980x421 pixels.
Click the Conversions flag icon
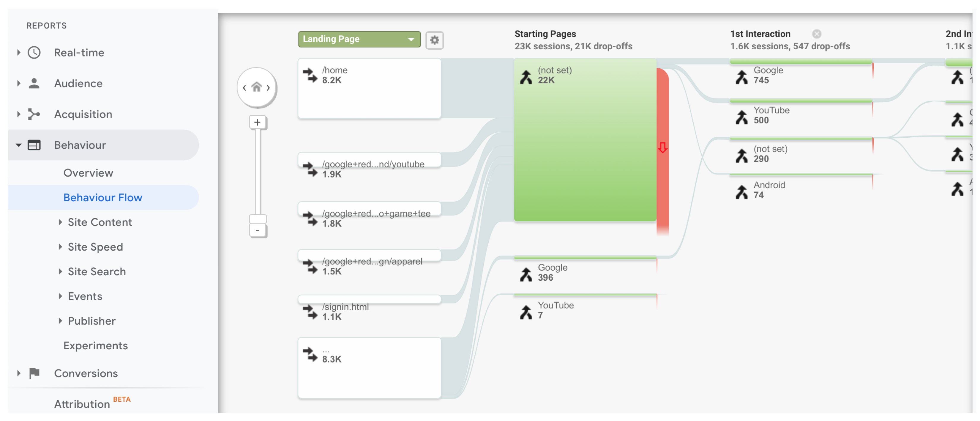click(x=34, y=373)
